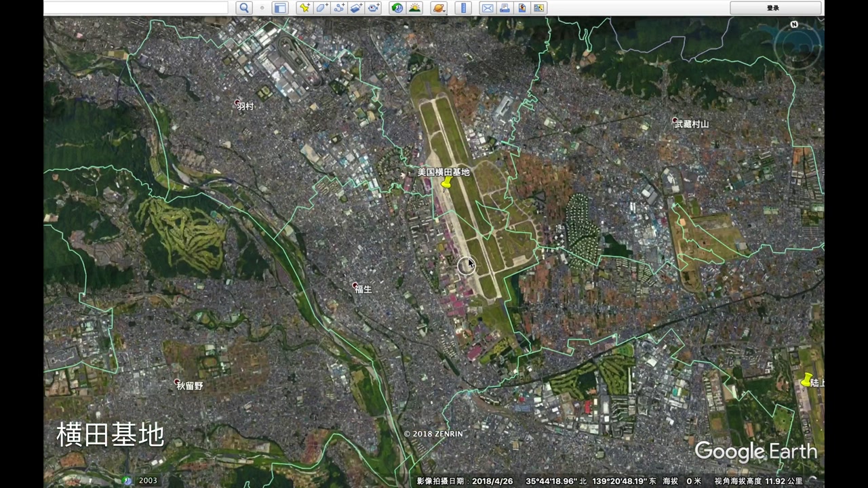Choose the add image overlay tool
The image size is (868, 488).
click(356, 8)
